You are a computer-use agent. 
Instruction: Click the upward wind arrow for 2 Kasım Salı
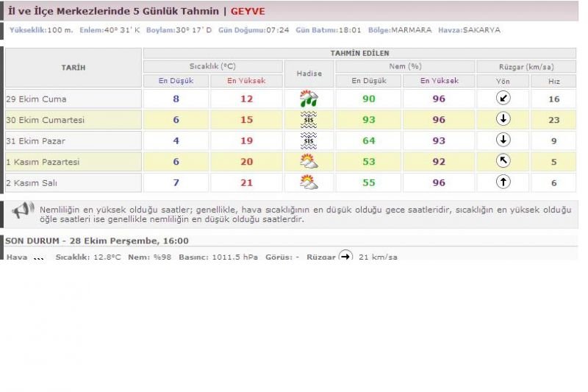[503, 182]
